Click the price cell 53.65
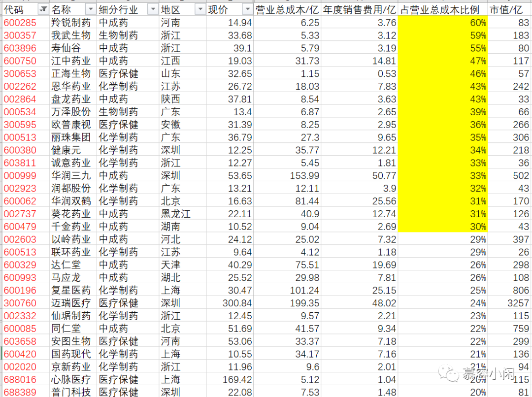 230,175
